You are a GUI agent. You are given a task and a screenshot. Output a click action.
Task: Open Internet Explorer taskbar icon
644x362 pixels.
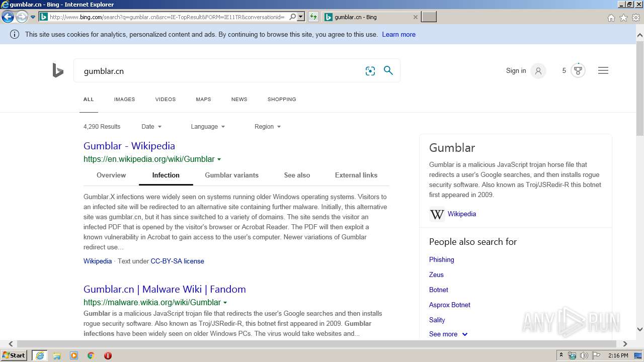click(x=39, y=355)
